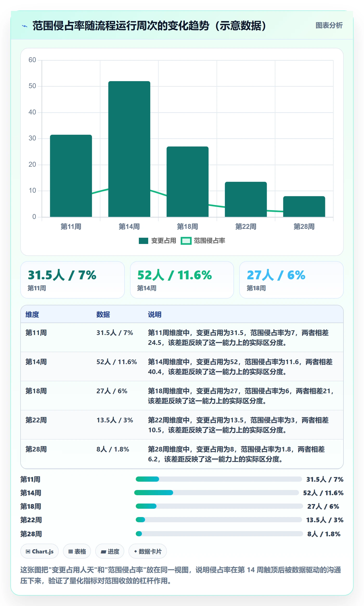Click the 第18周 bar in the chart
Image resolution: width=364 pixels, height=606 pixels.
pos(187,182)
